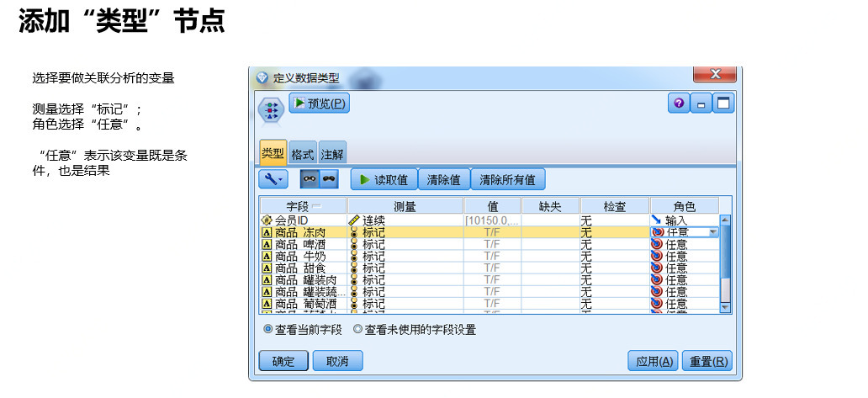Click 无 check cell for 商品_牛奶

(615, 257)
